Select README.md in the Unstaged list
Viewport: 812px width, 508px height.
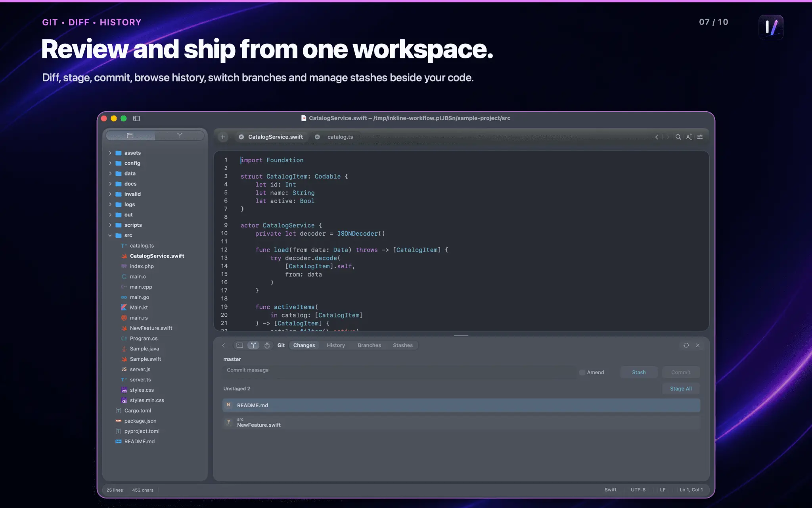click(461, 405)
